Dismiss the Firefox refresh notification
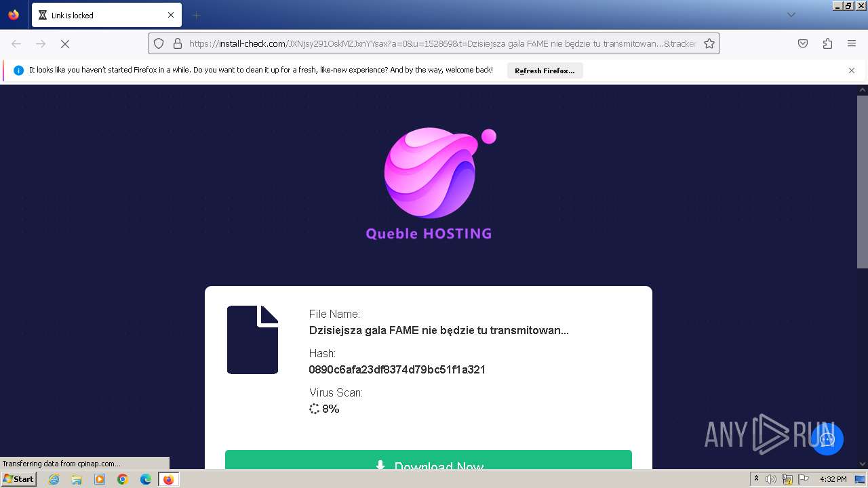 (852, 70)
